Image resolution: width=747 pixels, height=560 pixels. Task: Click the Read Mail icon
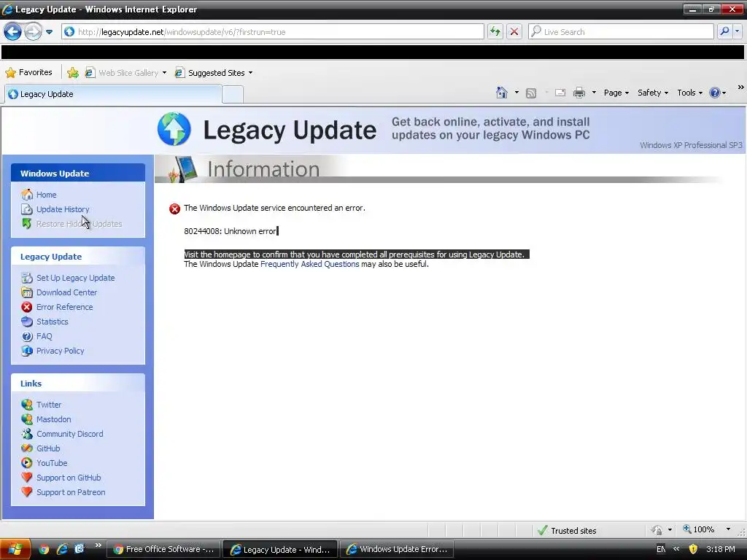tap(560, 93)
